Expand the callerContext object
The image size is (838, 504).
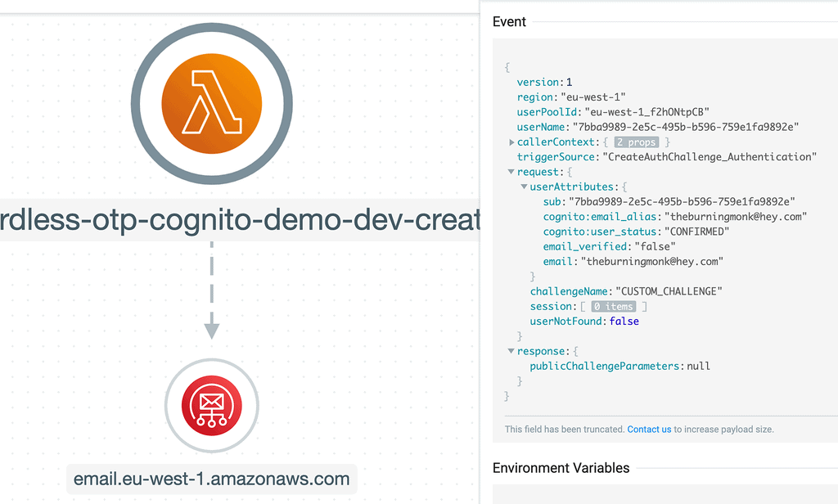coord(511,142)
